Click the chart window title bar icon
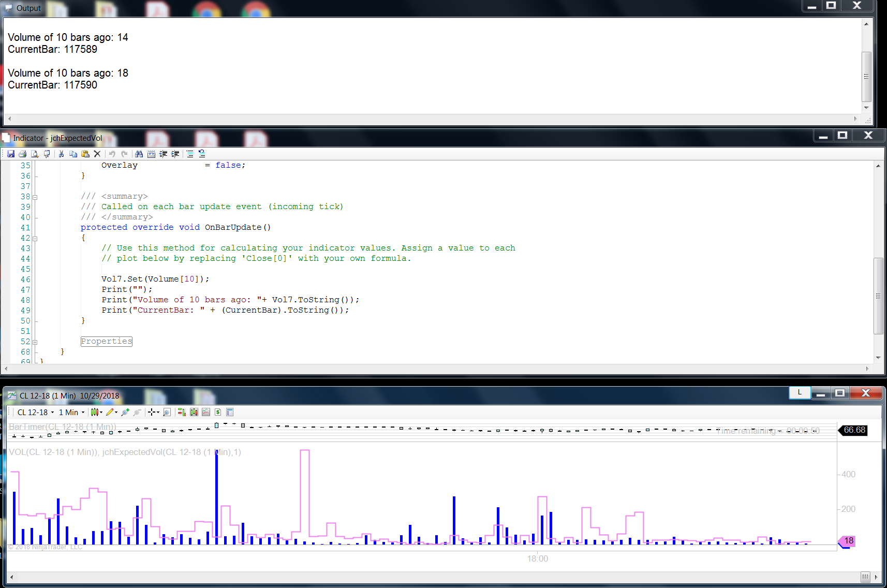The image size is (887, 588). [11, 396]
